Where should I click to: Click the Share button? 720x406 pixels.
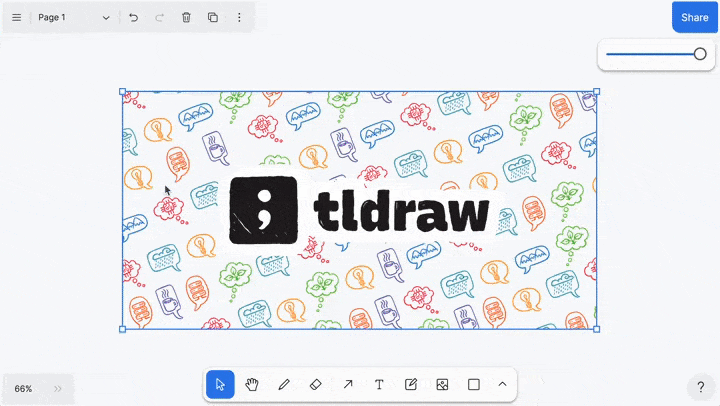click(694, 17)
